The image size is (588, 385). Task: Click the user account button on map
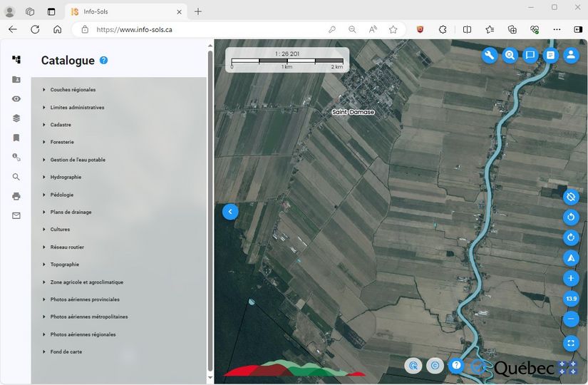571,56
